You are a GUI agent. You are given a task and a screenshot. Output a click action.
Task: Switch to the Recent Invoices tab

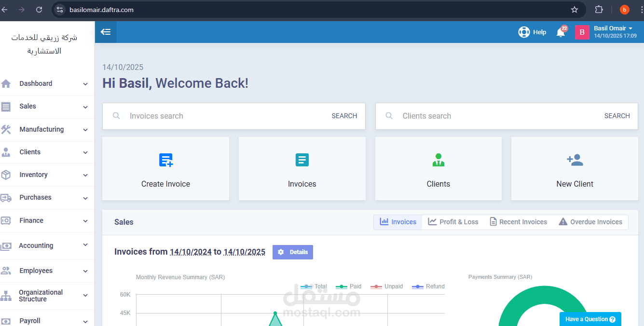tap(519, 222)
